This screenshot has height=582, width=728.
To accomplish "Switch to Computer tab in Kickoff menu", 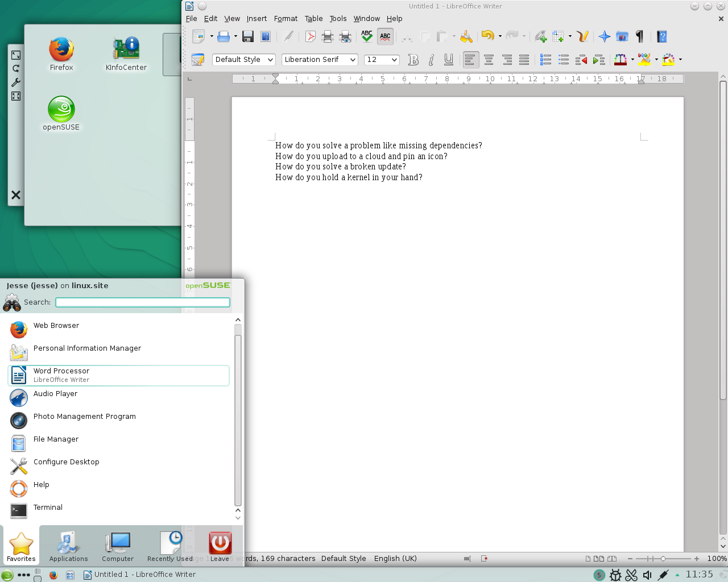I will (x=118, y=546).
